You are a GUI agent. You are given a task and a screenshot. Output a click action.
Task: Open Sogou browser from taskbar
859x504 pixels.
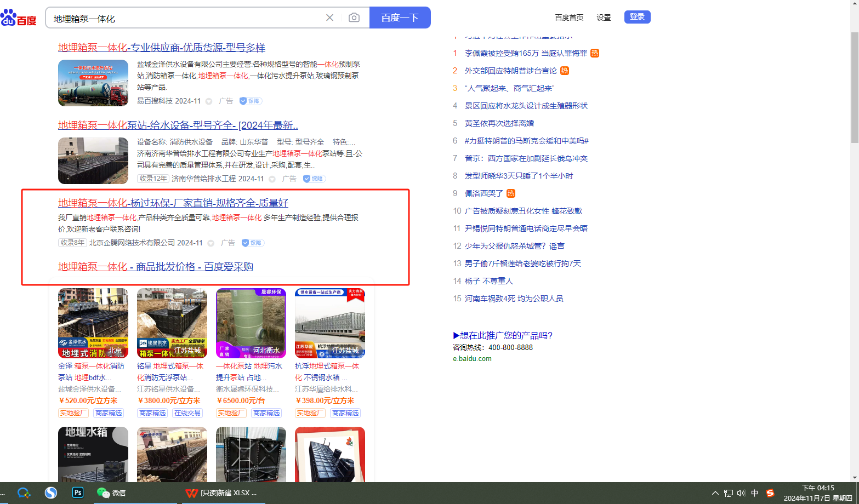click(51, 493)
